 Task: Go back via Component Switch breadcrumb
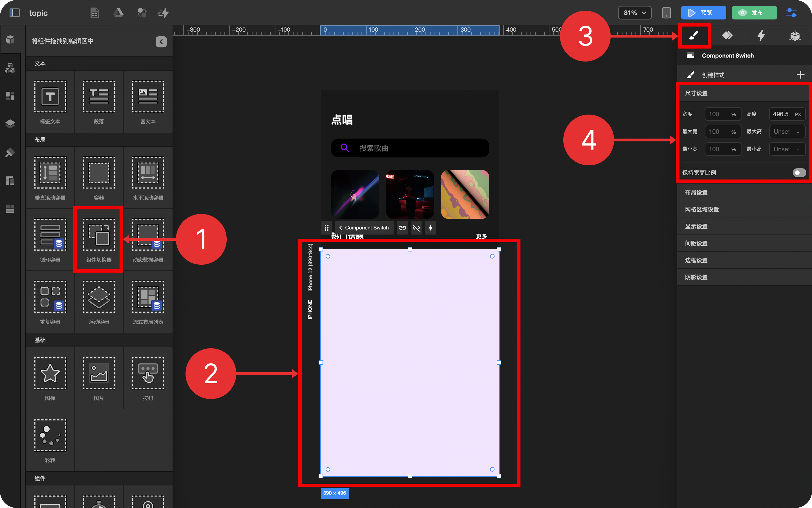(x=364, y=228)
